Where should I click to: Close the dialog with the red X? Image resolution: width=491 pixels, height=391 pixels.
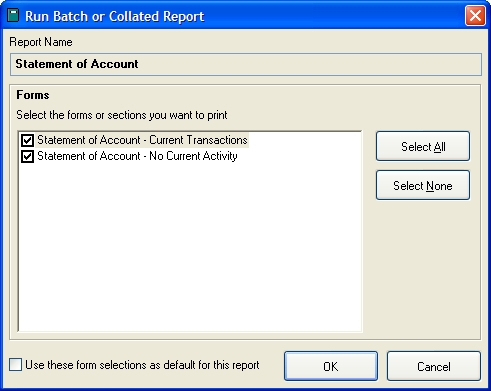click(475, 16)
